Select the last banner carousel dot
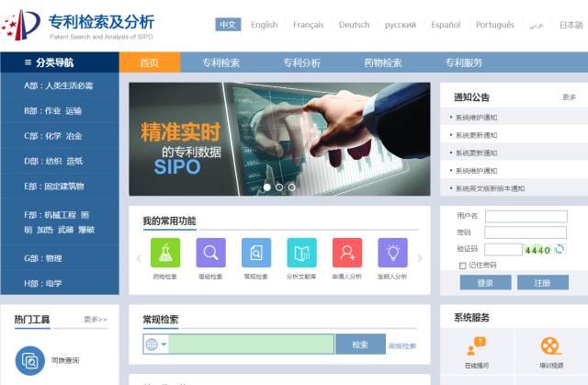588x385 pixels. [291, 187]
